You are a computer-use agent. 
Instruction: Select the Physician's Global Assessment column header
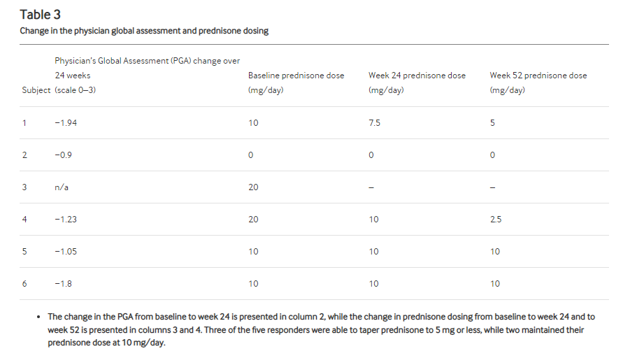(147, 76)
